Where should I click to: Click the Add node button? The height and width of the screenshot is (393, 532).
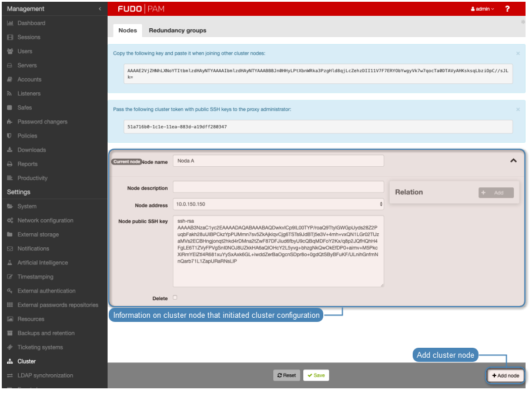505,375
